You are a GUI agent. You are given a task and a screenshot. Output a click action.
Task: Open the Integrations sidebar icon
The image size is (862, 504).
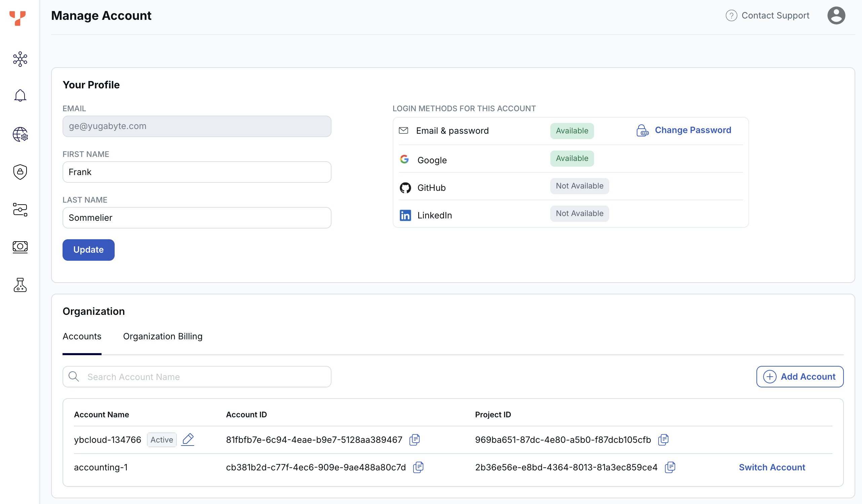click(x=20, y=210)
